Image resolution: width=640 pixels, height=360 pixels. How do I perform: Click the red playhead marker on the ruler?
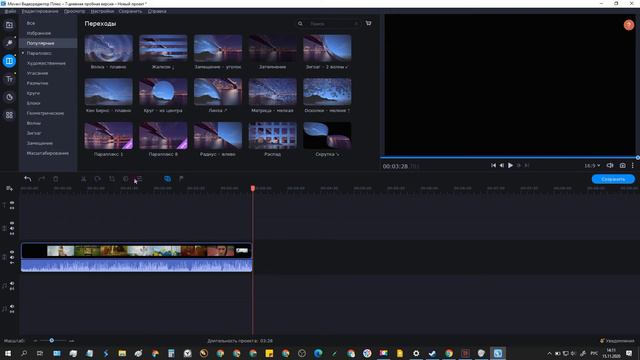point(253,188)
